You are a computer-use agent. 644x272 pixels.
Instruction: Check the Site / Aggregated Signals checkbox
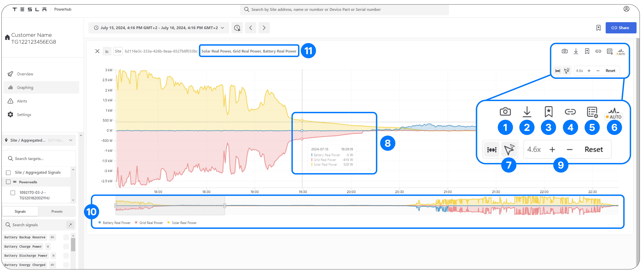coord(8,173)
